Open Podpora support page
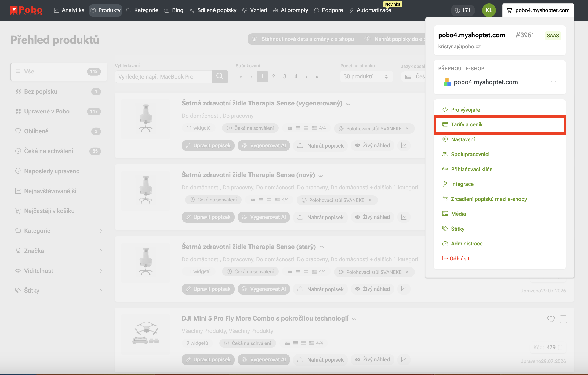 (328, 10)
